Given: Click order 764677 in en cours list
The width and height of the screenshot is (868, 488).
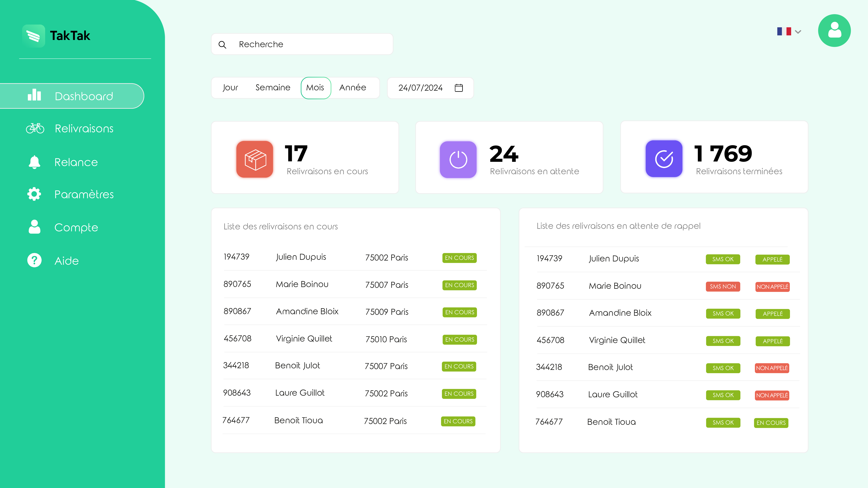Looking at the screenshot, I should click(x=236, y=420).
